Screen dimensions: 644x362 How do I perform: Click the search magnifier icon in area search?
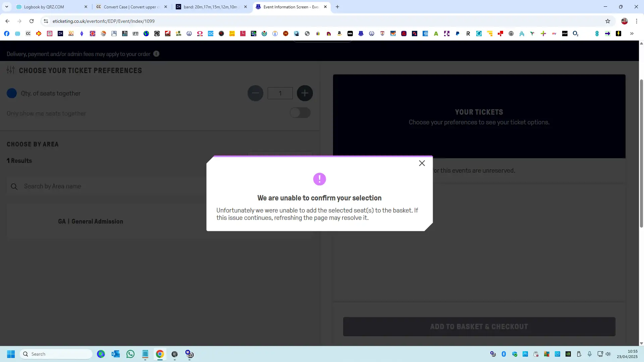(x=14, y=186)
